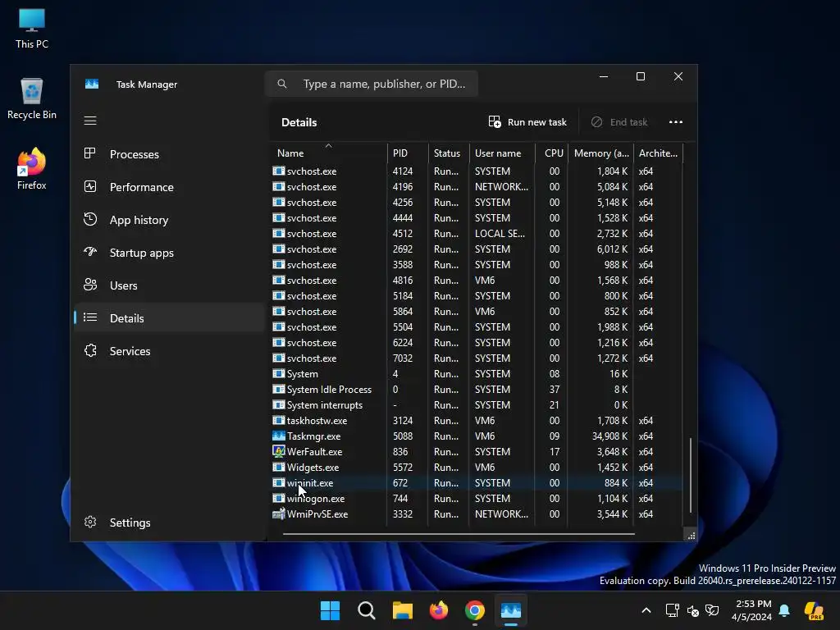Click the search magnifier icon in Task Manager
The image size is (840, 630).
282,84
